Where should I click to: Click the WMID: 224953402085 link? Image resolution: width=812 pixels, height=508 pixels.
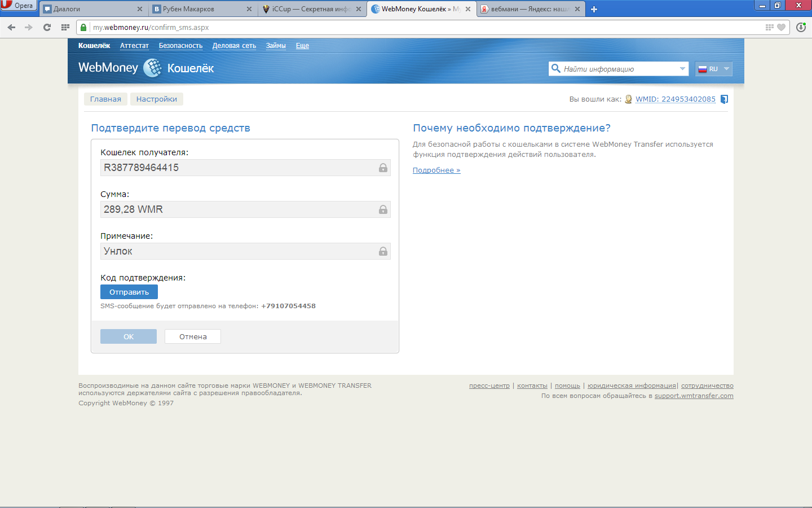[x=676, y=99]
